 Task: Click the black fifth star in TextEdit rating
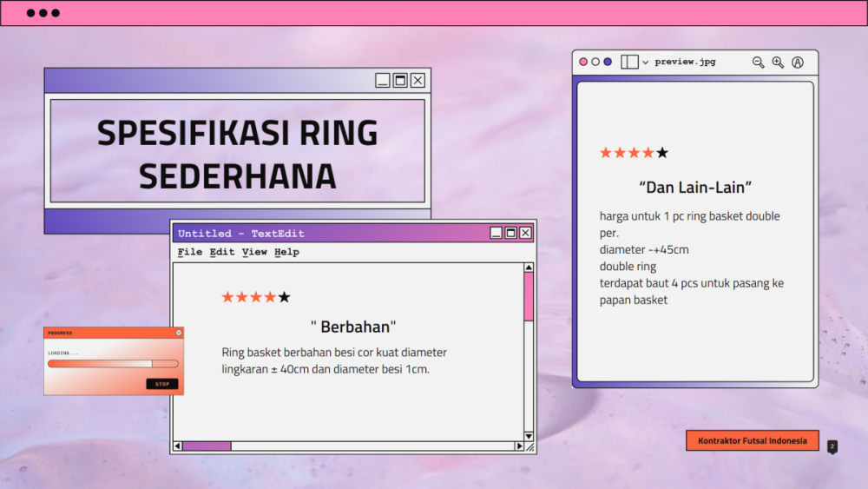pyautogui.click(x=284, y=297)
